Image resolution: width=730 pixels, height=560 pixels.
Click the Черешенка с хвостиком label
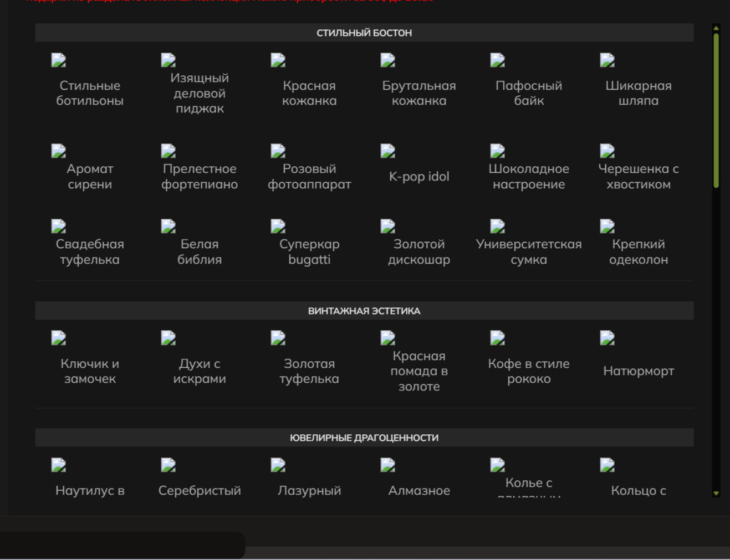[x=639, y=177]
